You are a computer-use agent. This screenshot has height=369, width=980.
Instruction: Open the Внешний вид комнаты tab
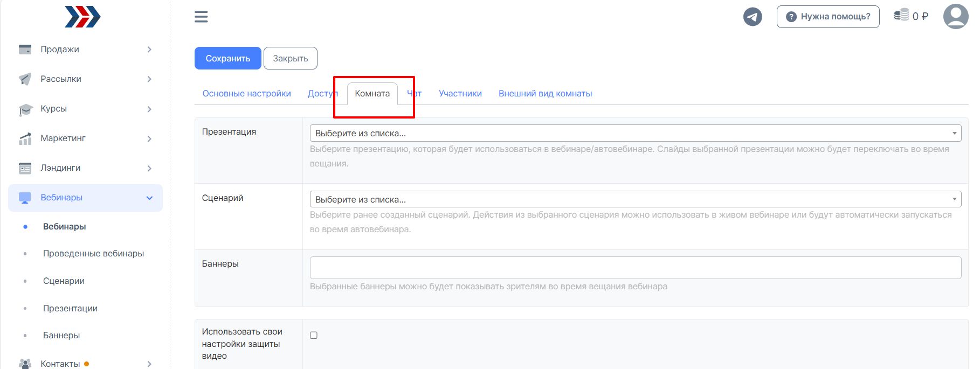click(545, 94)
